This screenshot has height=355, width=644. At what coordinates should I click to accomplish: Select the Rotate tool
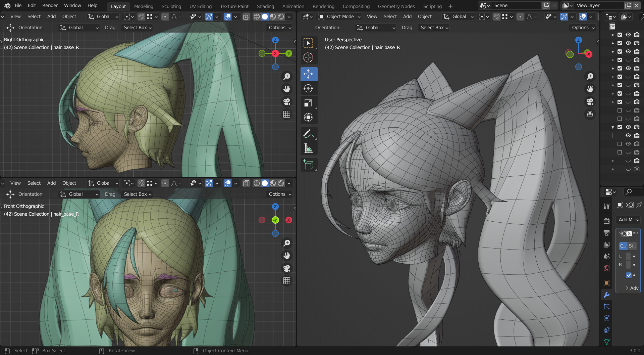pos(308,88)
